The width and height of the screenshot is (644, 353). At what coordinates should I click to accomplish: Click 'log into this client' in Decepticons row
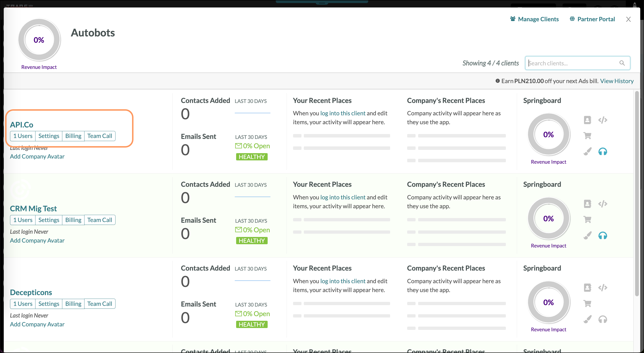343,281
